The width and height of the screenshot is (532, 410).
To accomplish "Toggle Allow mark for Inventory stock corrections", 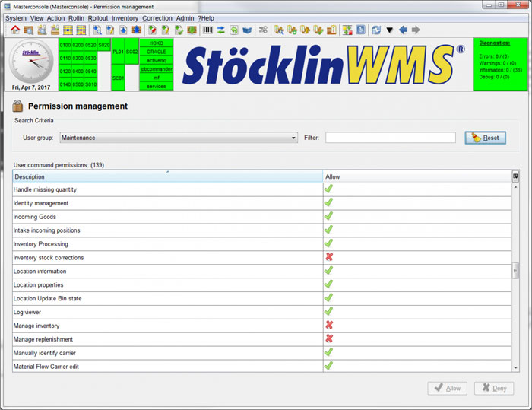I will point(329,258).
